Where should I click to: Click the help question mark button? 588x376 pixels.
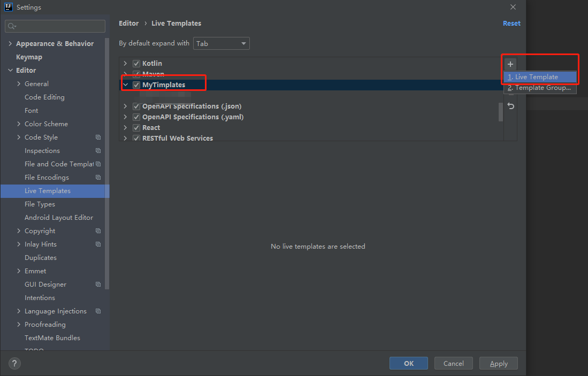(14, 363)
